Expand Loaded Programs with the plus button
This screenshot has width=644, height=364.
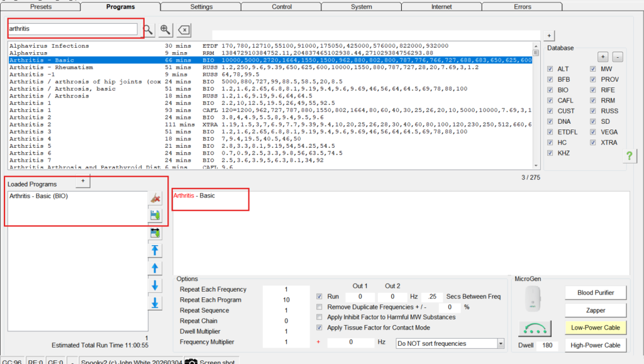pyautogui.click(x=83, y=182)
